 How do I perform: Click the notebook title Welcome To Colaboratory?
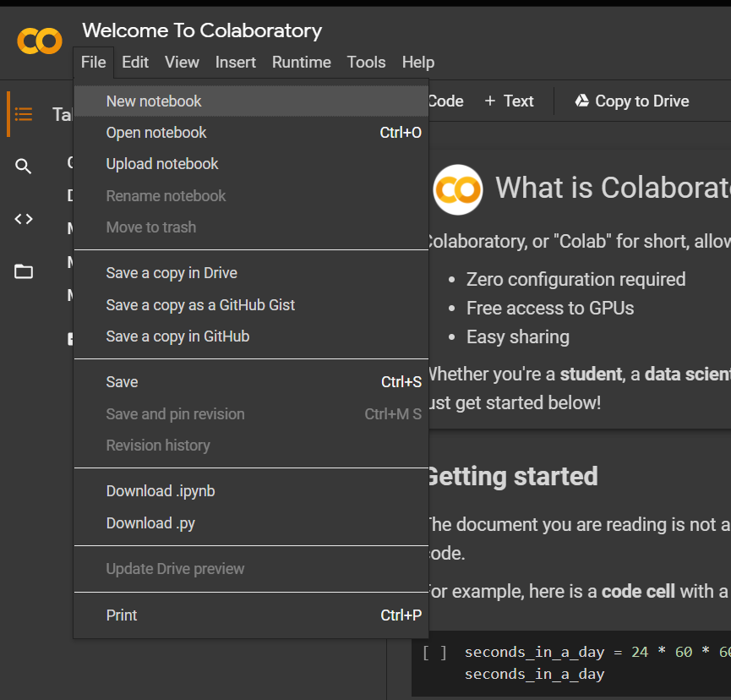coord(202,30)
